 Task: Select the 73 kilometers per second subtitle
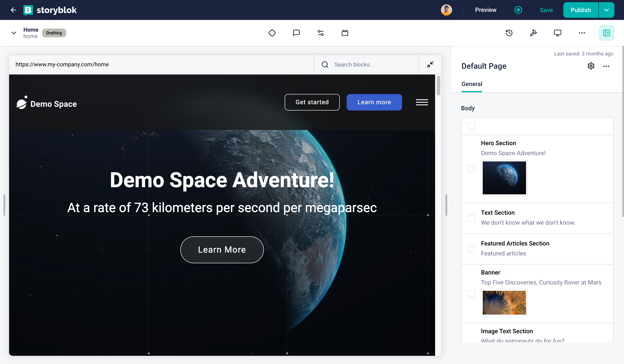[222, 208]
